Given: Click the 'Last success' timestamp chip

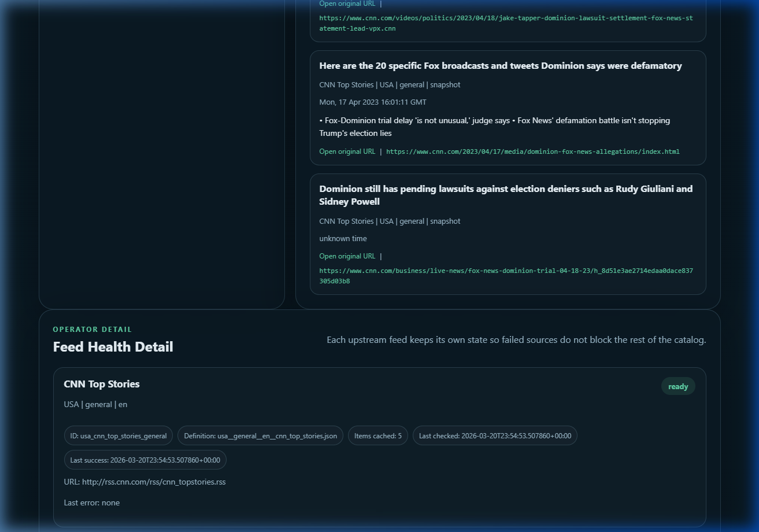Looking at the screenshot, I should pyautogui.click(x=145, y=460).
